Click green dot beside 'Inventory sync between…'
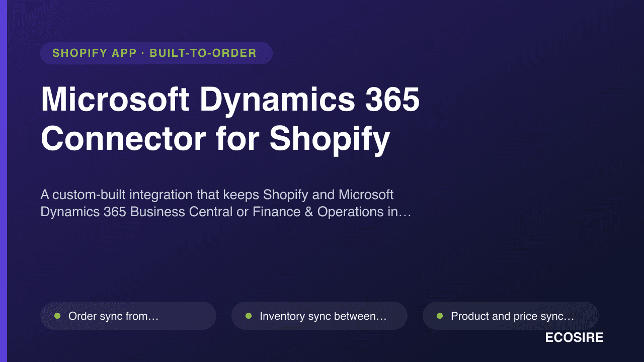The width and height of the screenshot is (644, 362). 249,316
